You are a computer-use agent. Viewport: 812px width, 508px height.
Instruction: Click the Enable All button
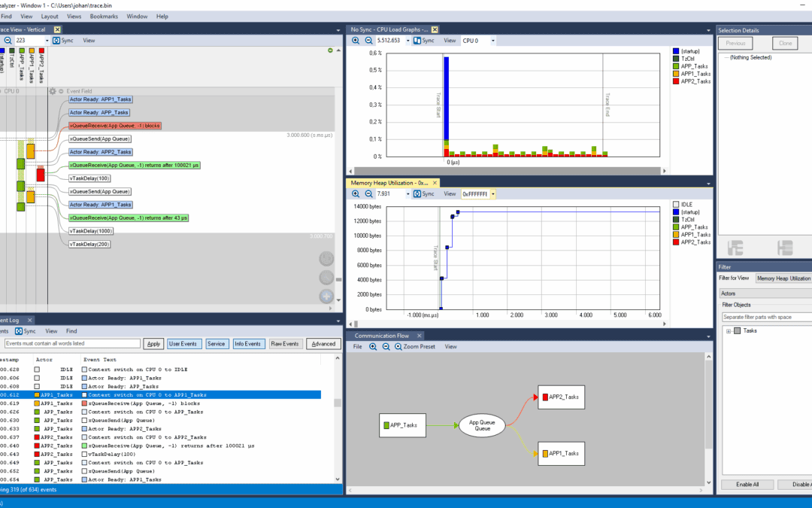click(747, 485)
